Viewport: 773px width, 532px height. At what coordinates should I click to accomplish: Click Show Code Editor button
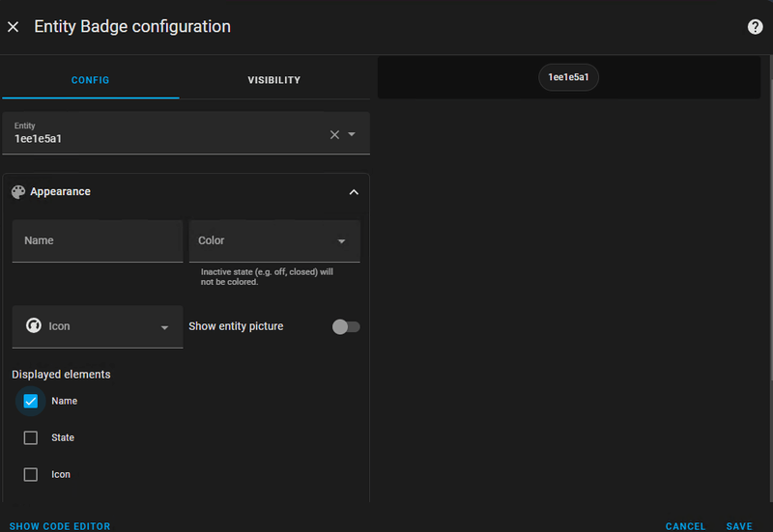[60, 526]
